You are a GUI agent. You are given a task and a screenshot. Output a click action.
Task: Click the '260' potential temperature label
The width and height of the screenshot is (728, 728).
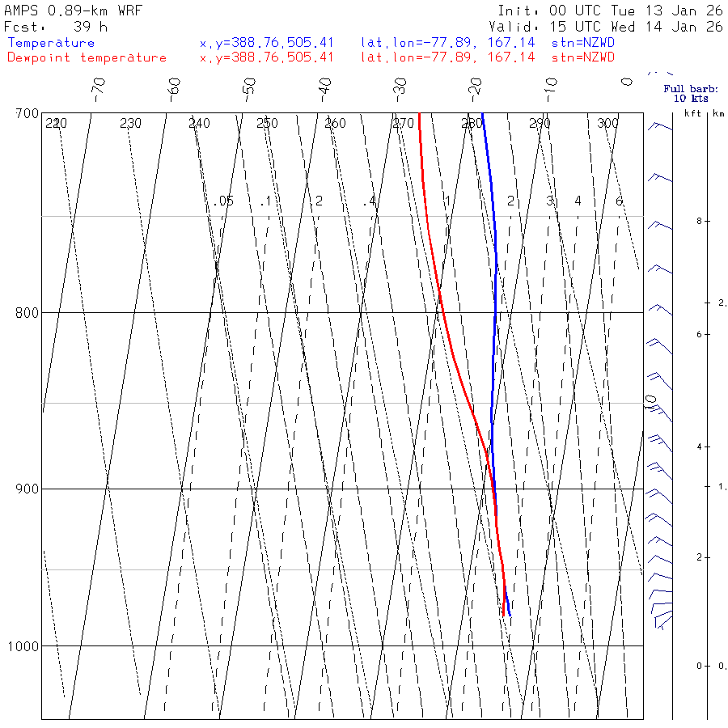click(335, 124)
